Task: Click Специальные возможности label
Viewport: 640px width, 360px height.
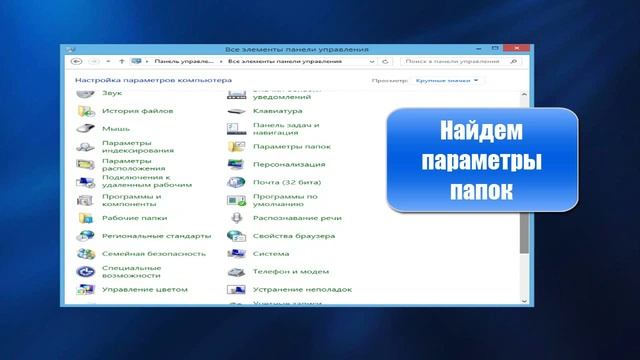Action: tap(131, 271)
